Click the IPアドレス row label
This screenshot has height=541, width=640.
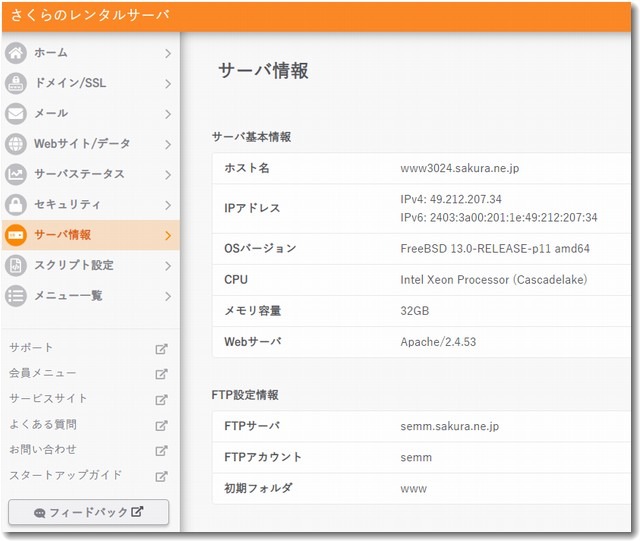click(252, 208)
